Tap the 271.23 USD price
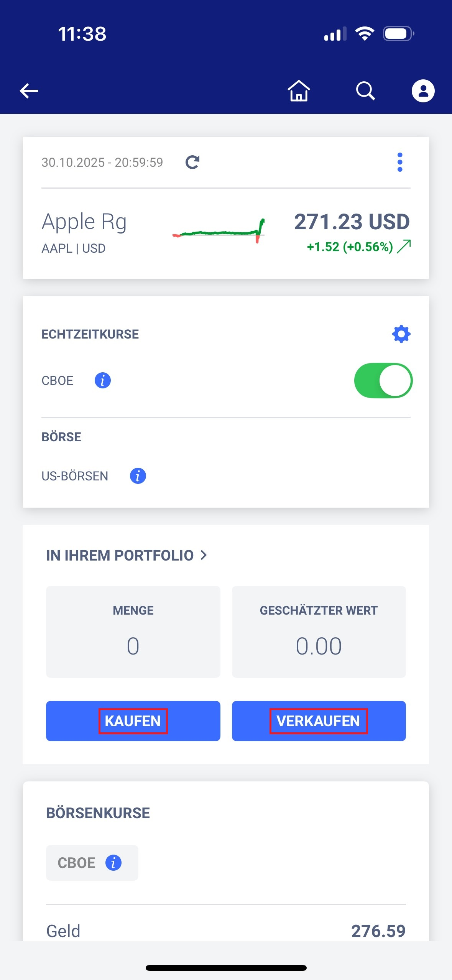Screen dimensions: 452x980 [352, 222]
